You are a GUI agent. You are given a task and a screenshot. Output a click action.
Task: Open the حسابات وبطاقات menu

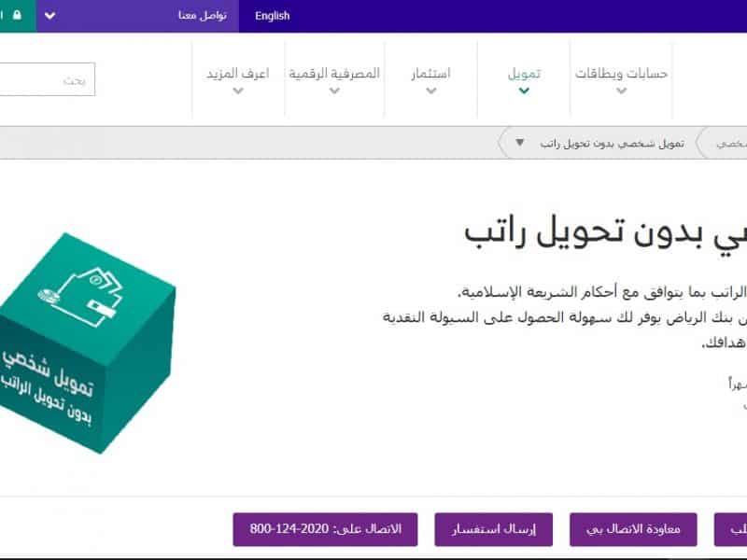pyautogui.click(x=621, y=74)
